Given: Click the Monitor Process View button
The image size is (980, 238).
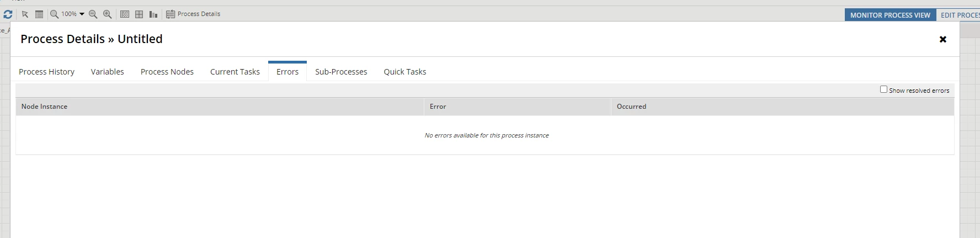Looking at the screenshot, I should click(x=890, y=15).
